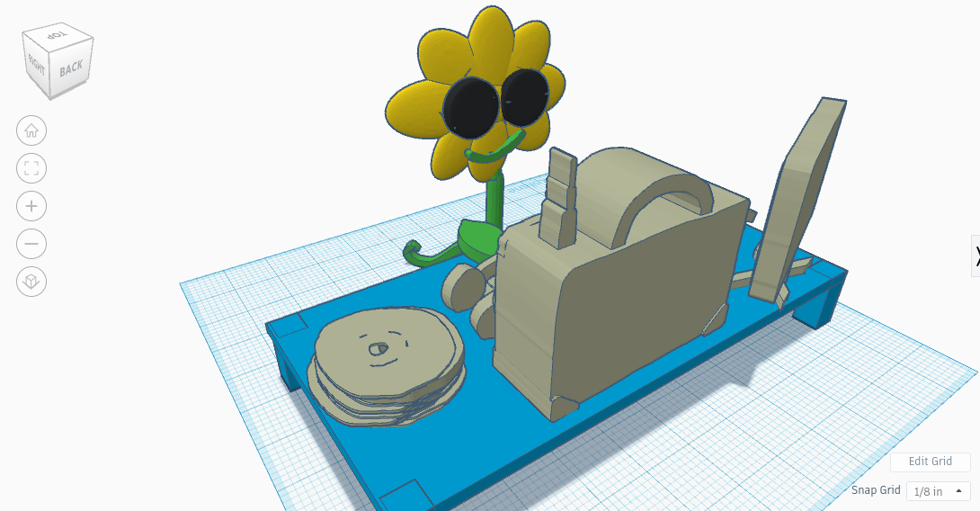Zoom in with the plus icon
The height and width of the screenshot is (511, 980).
click(31, 206)
